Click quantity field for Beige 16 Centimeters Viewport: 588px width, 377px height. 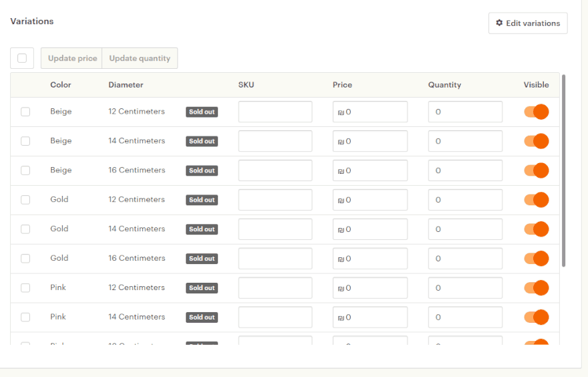point(465,170)
